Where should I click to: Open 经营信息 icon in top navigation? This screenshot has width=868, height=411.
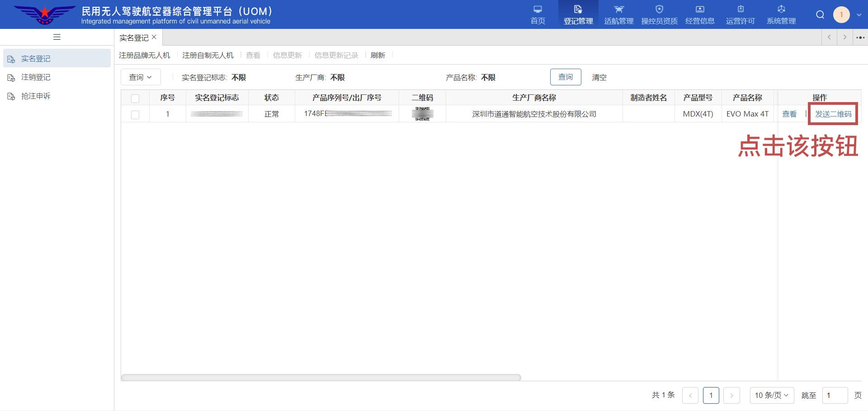[x=700, y=9]
